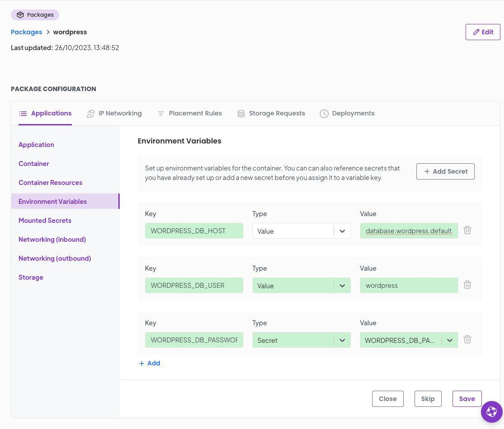Add a new environment variable row

click(149, 363)
